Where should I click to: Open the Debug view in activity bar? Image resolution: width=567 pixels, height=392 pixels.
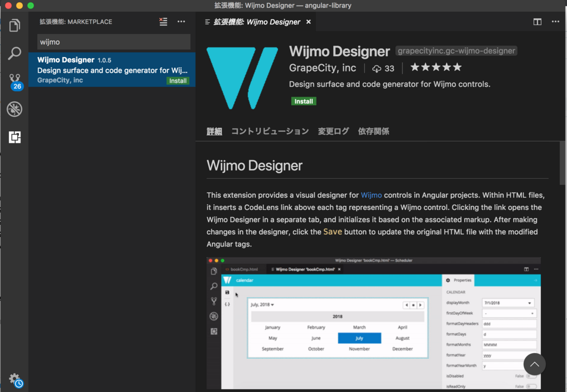pos(14,109)
